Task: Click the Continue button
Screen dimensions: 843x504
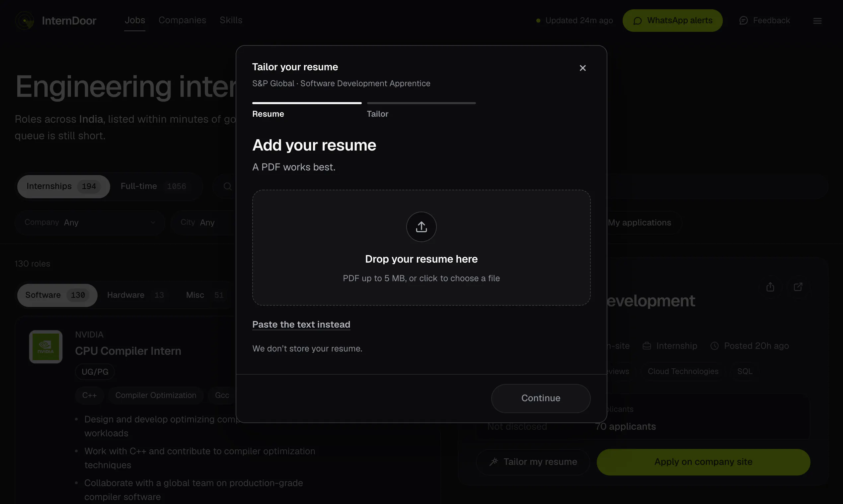Action: pos(540,398)
